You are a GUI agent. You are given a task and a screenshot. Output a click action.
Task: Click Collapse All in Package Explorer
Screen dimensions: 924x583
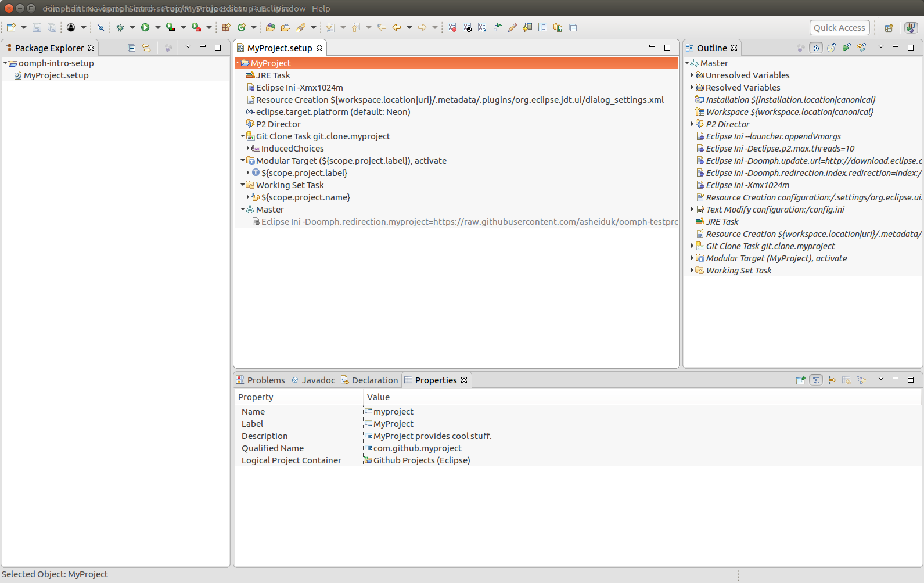[x=131, y=48]
